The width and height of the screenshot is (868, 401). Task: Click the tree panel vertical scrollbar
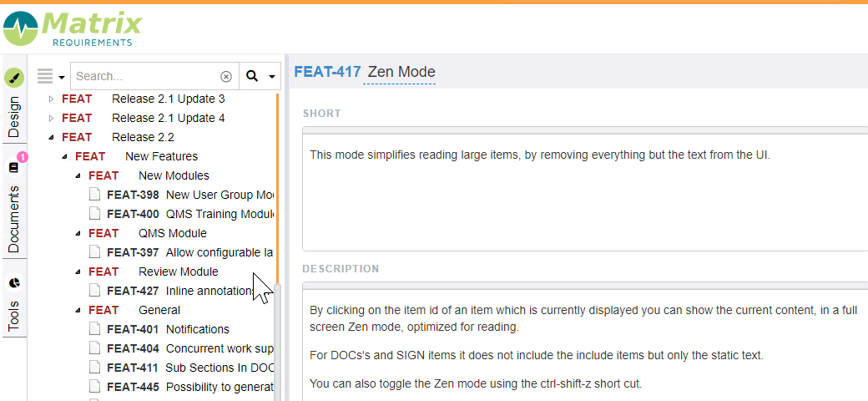coord(278,342)
